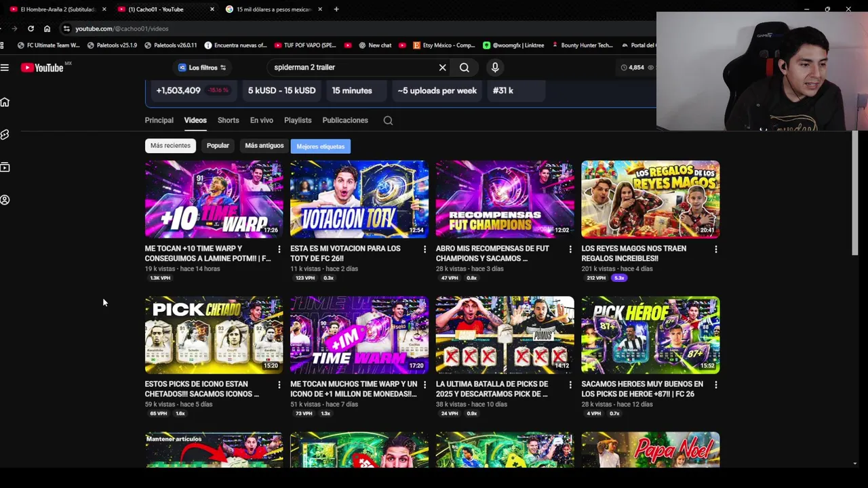Open the clock counter icon showing 4,854
868x488 pixels.
pos(624,67)
